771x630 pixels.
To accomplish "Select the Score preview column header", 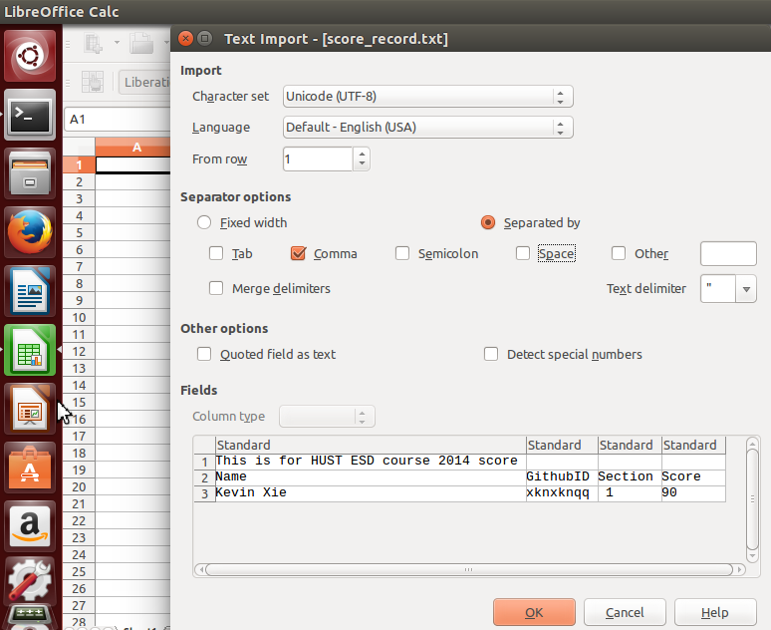I will coord(693,445).
